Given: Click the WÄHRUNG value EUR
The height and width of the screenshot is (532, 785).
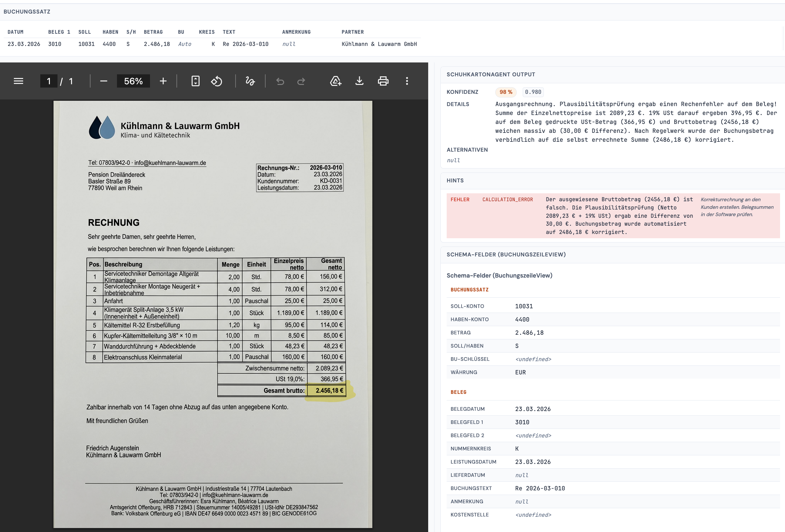Looking at the screenshot, I should 520,372.
